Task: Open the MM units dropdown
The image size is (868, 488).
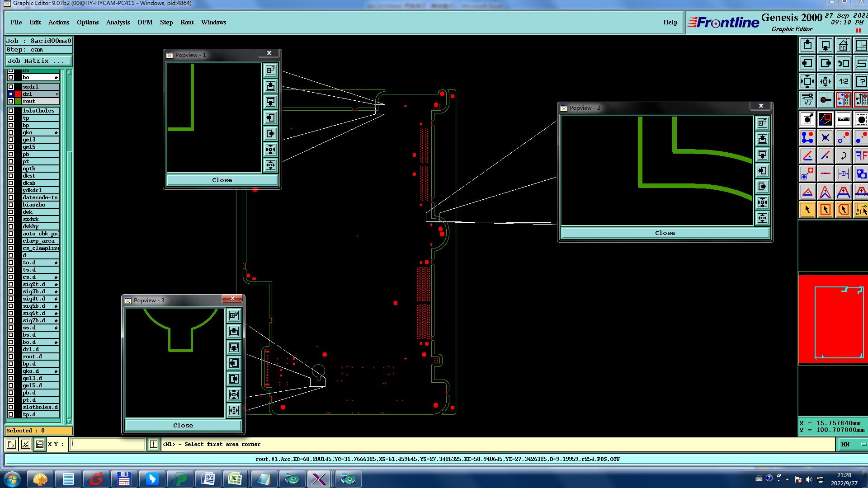Action: 853,445
